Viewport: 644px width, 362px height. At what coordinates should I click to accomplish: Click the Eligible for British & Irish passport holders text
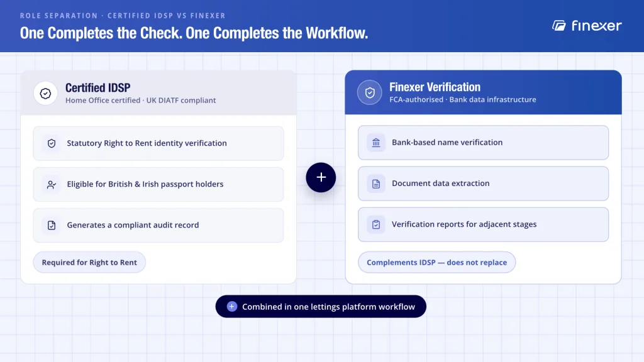[x=145, y=184]
